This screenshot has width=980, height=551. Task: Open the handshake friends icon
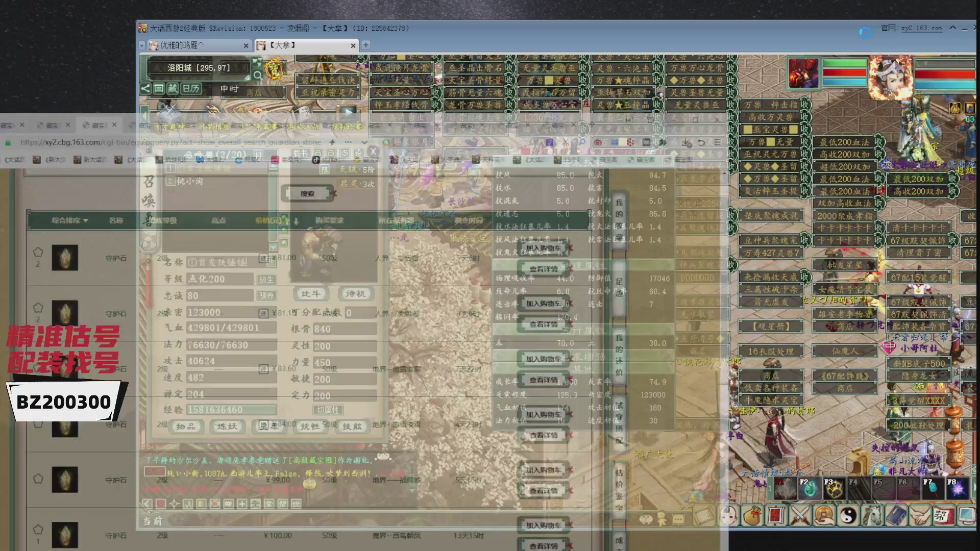tap(919, 516)
